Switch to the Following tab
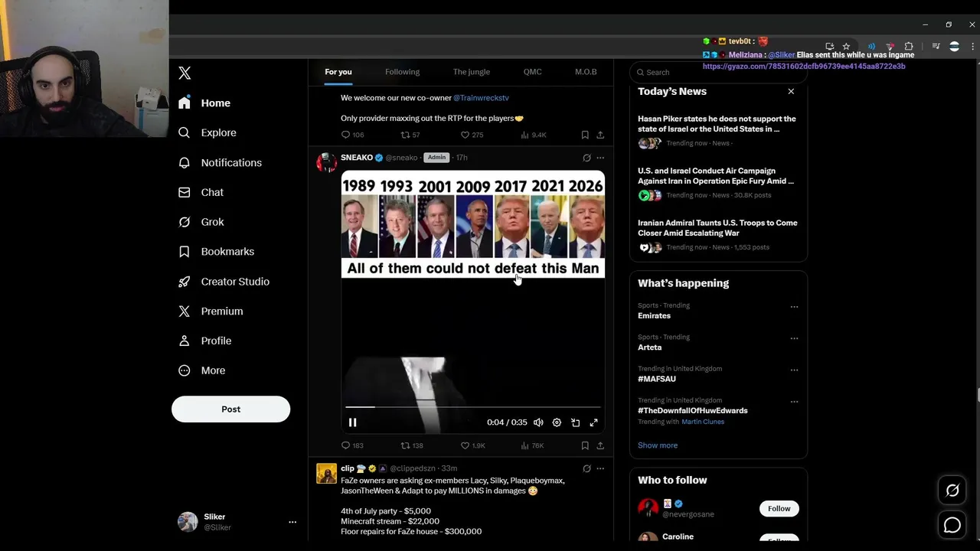 tap(402, 72)
